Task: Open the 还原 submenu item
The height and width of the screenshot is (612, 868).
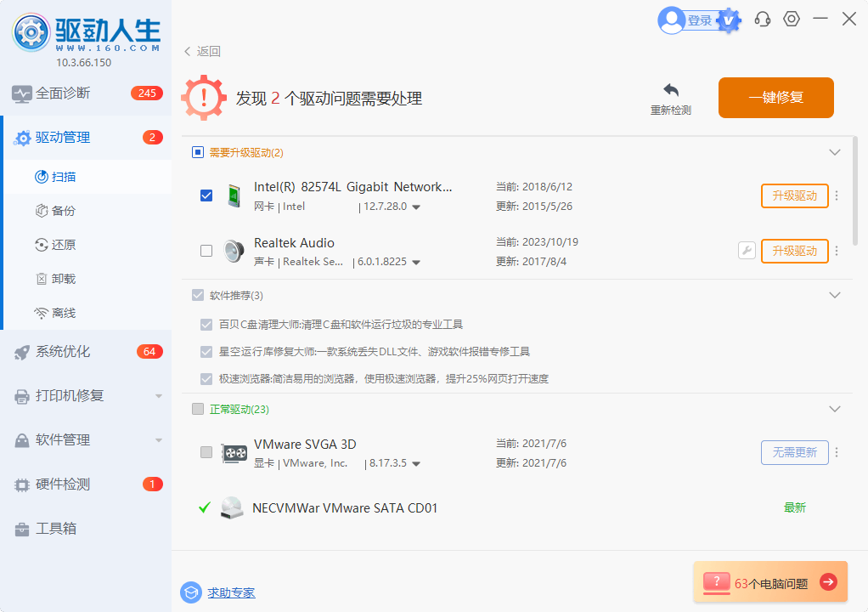Action: click(87, 245)
